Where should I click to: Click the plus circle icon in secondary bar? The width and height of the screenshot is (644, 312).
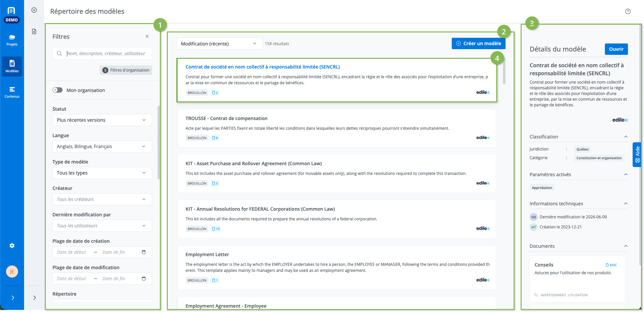34,10
